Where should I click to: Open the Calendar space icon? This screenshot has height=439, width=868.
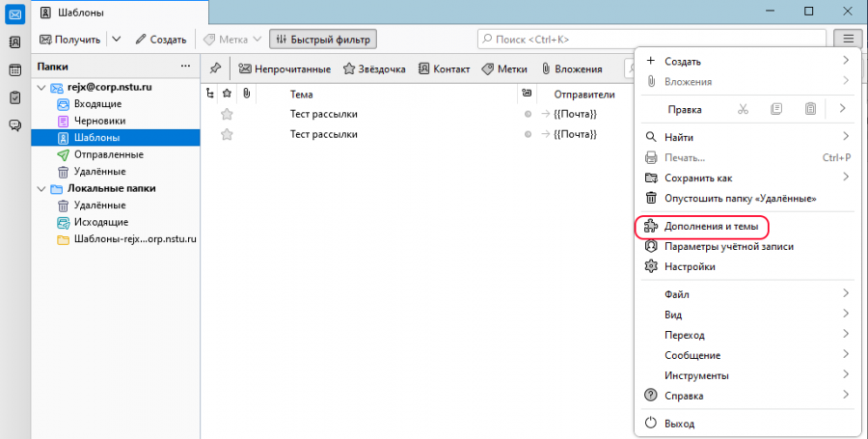pos(14,69)
